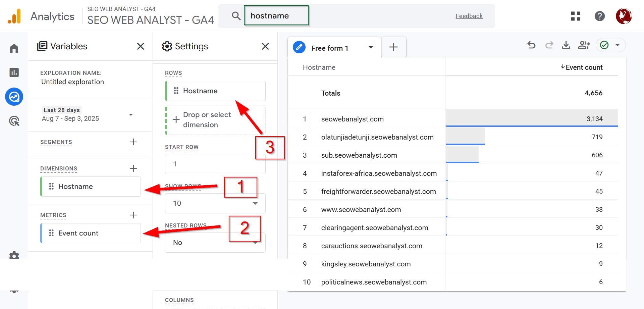The height and width of the screenshot is (309, 644).
Task: Click drag handle on Event count metric
Action: pyautogui.click(x=51, y=233)
